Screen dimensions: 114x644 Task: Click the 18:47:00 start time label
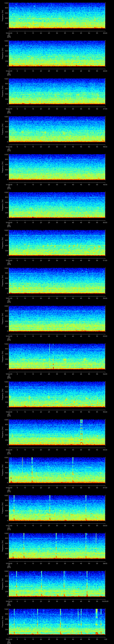pyautogui.click(x=9, y=147)
